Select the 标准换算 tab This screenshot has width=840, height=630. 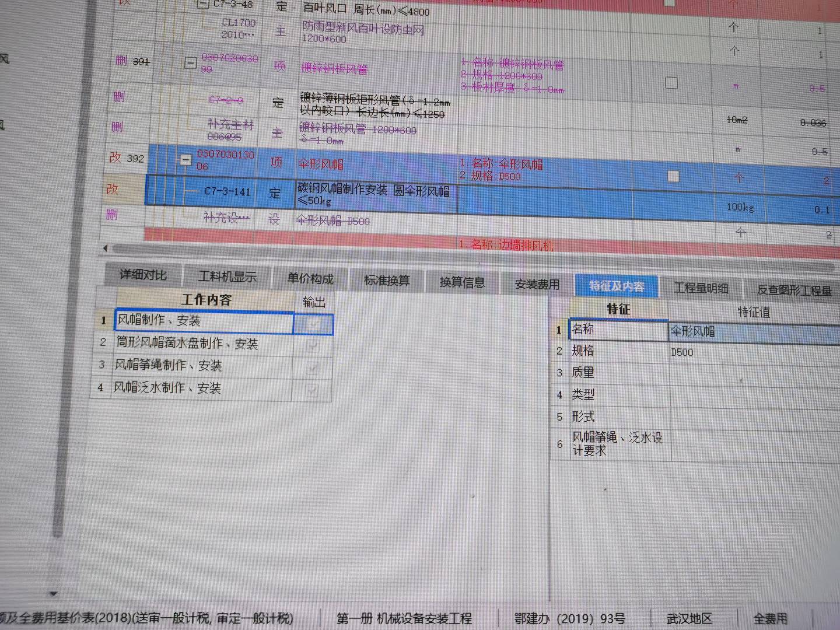387,281
